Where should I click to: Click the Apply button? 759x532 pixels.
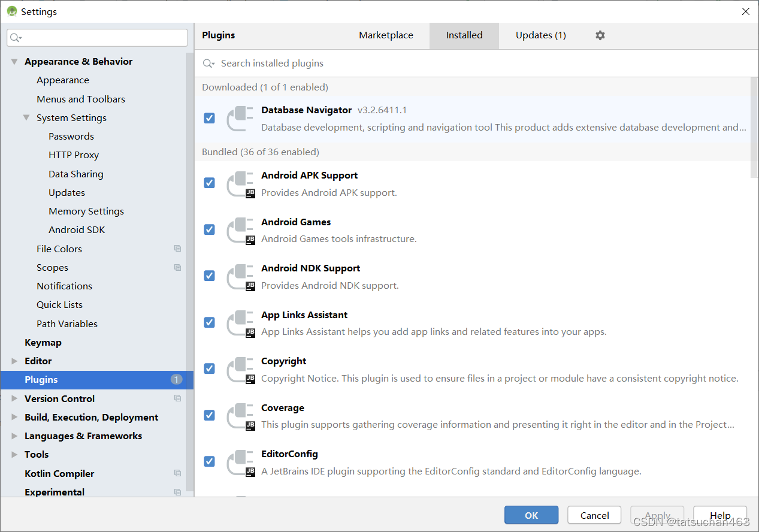pyautogui.click(x=658, y=515)
